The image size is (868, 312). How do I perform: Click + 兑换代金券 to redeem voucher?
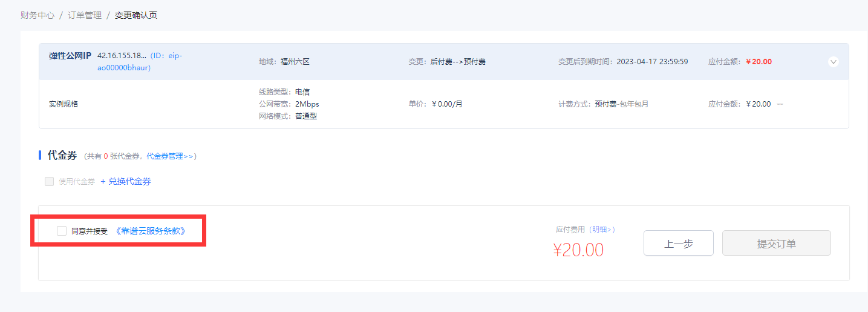tap(126, 181)
